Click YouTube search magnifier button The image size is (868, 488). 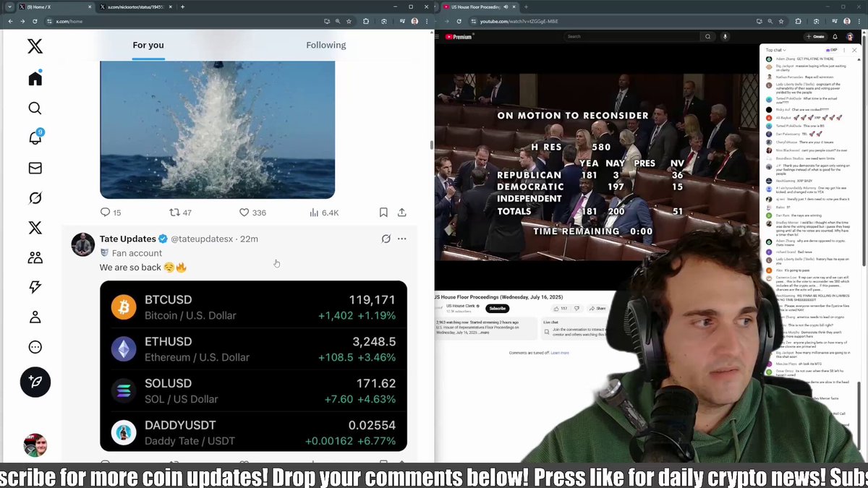pyautogui.click(x=708, y=36)
